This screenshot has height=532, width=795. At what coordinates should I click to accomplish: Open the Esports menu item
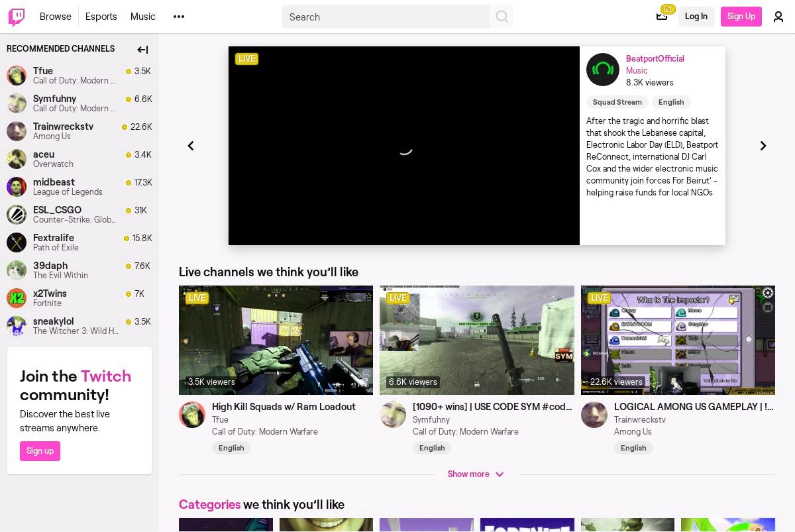(101, 17)
